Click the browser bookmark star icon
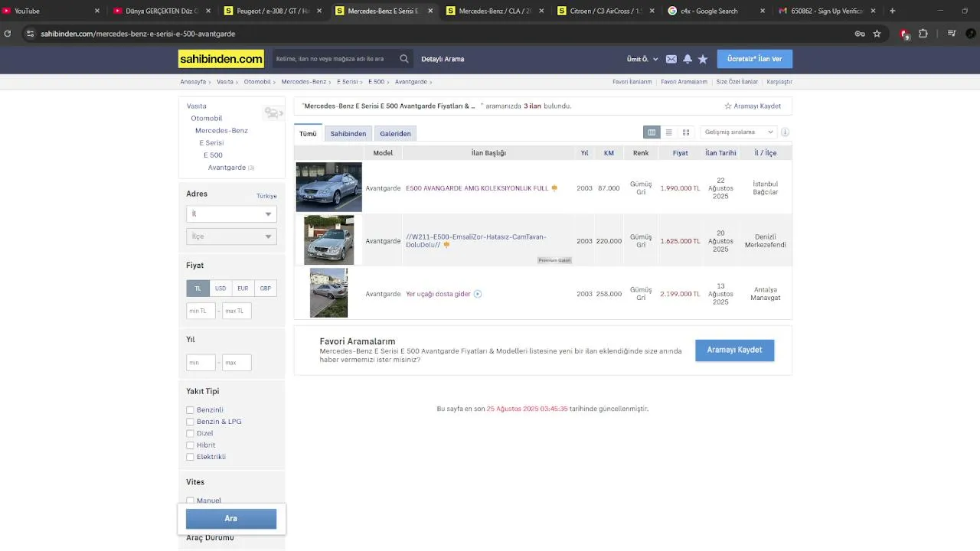 point(877,34)
